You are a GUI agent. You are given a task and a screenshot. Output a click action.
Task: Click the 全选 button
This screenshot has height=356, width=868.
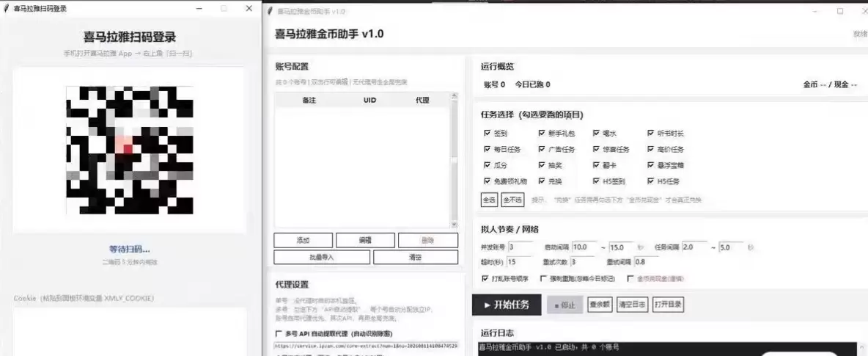pos(489,200)
